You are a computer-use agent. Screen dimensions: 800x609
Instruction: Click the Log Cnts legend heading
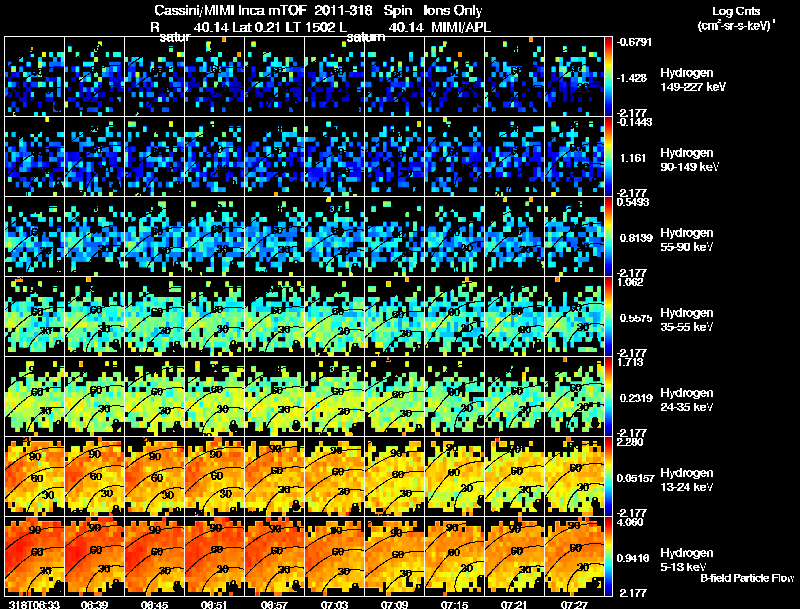pos(736,11)
